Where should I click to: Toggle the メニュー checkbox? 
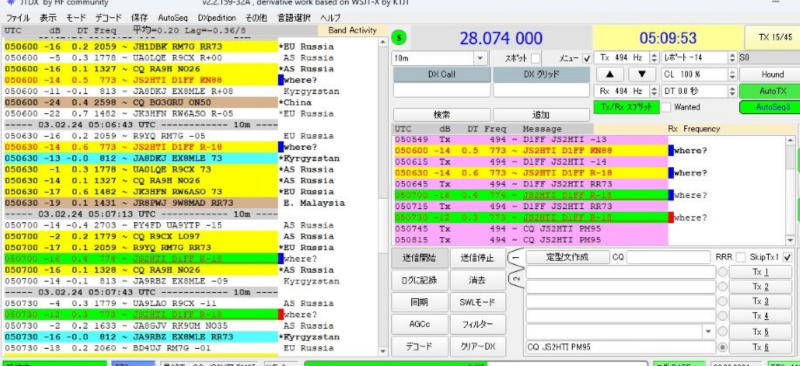587,58
